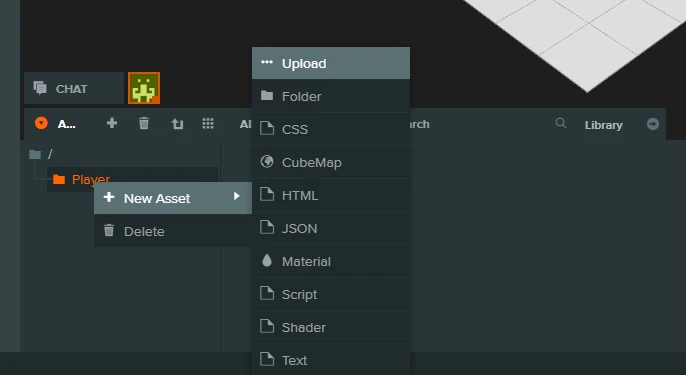Click the file icon beside Script
The height and width of the screenshot is (375, 686).
[x=267, y=293]
